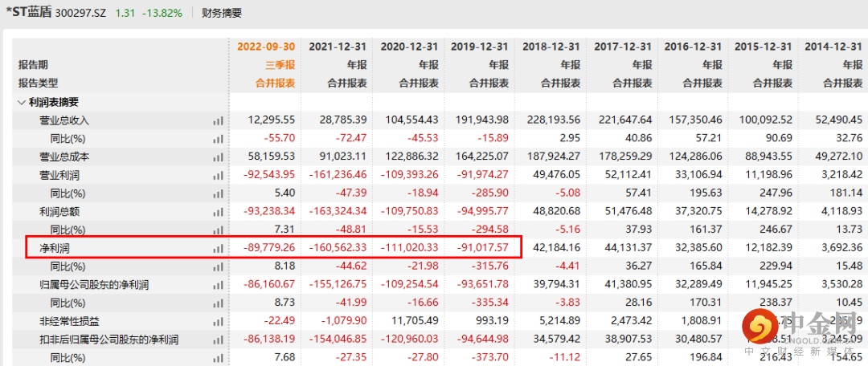
Task: Select the 2016-12-31 column header
Action: pos(693,47)
